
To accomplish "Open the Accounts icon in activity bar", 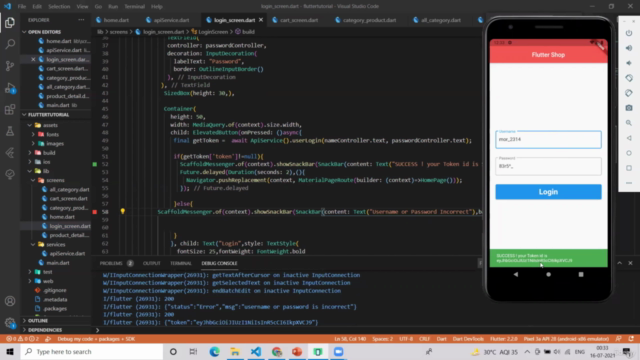I will (x=10, y=301).
